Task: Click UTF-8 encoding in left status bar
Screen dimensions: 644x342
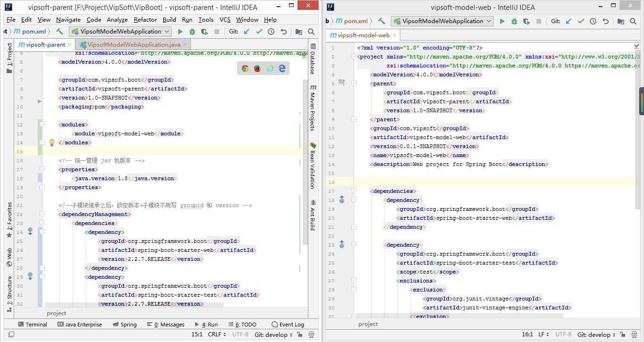Action: (240, 334)
